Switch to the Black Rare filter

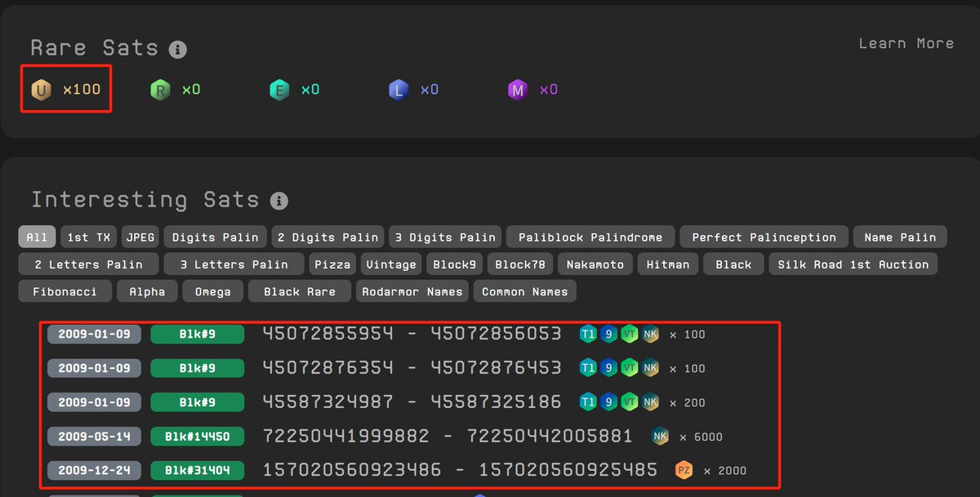299,291
